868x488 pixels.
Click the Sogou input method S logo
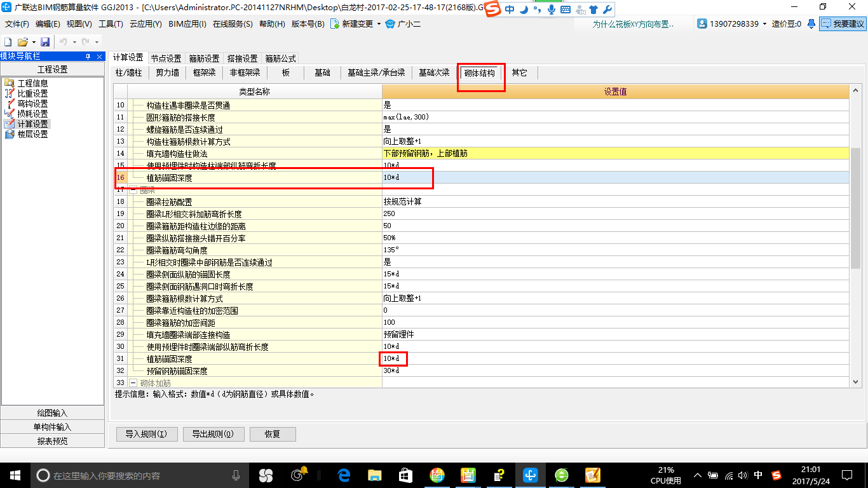(493, 9)
